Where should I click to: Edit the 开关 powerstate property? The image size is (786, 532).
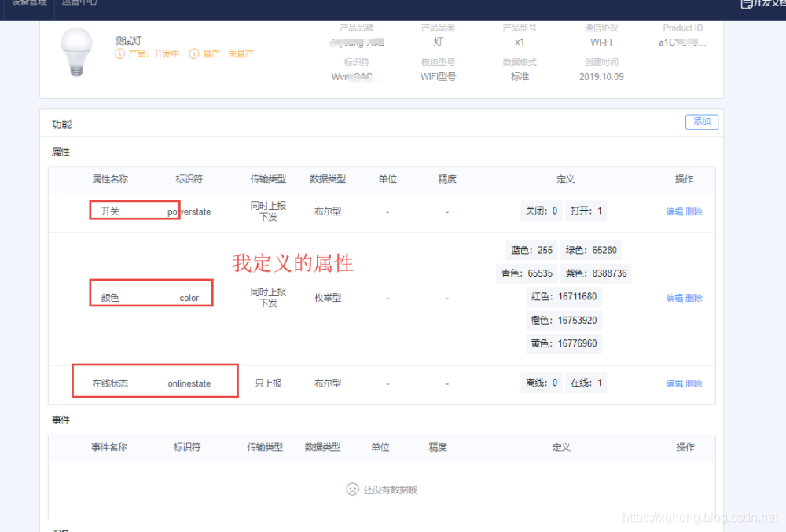point(674,211)
